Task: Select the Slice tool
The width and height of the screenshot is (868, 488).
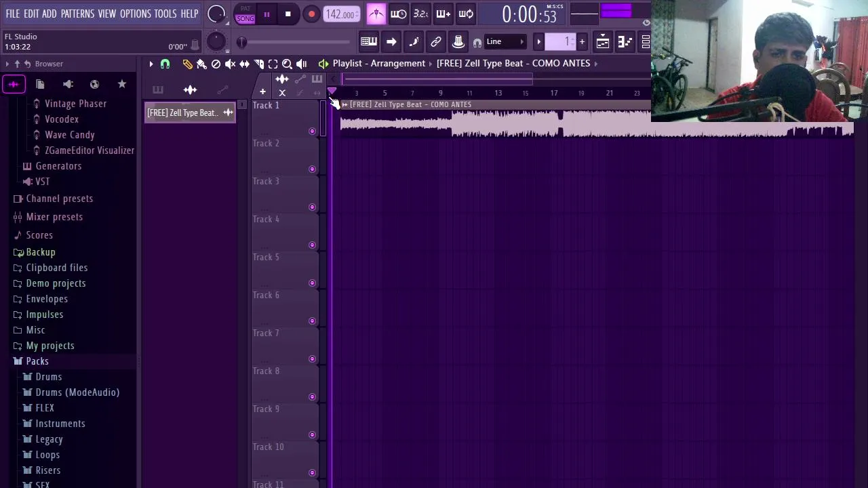Action: point(258,64)
